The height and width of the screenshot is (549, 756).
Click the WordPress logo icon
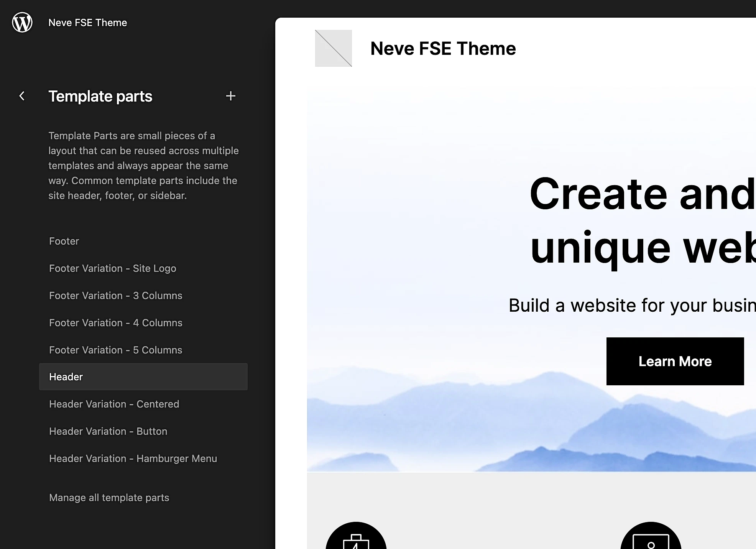click(x=22, y=22)
